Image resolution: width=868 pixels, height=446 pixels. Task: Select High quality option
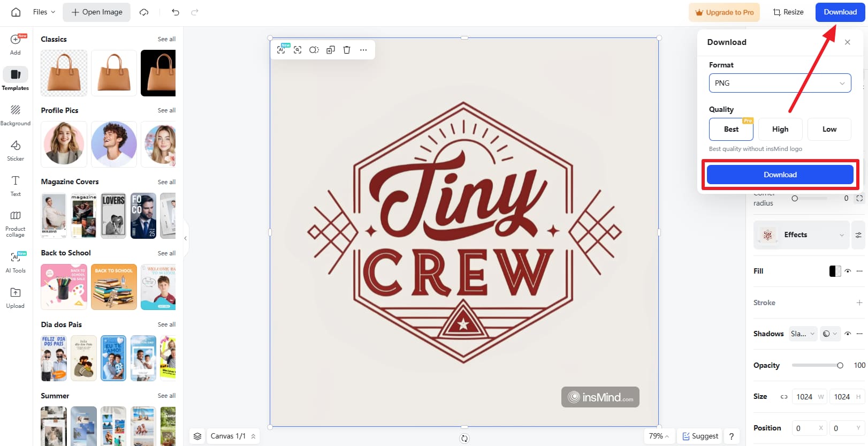(x=780, y=129)
